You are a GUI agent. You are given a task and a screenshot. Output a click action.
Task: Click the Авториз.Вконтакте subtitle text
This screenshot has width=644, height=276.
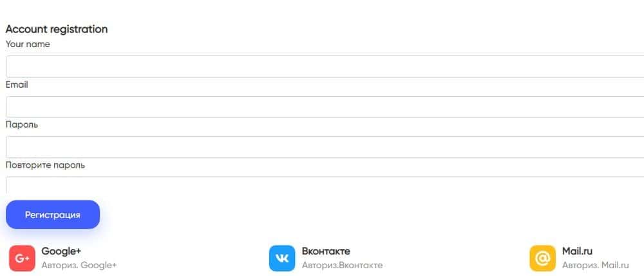click(342, 265)
